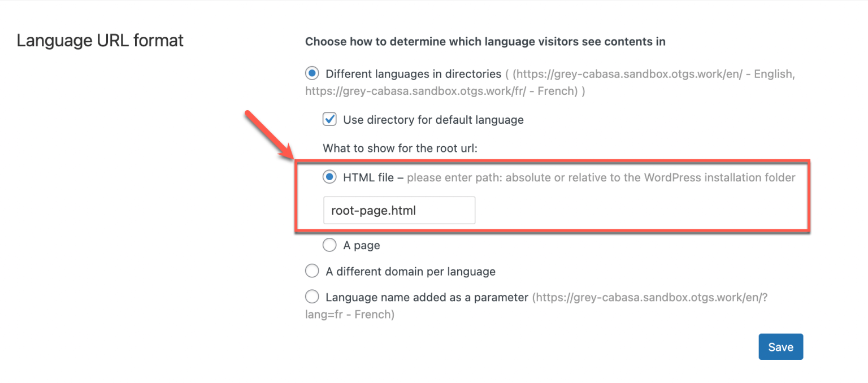Select Different languages in directories option
The height and width of the screenshot is (383, 868).
coord(312,73)
